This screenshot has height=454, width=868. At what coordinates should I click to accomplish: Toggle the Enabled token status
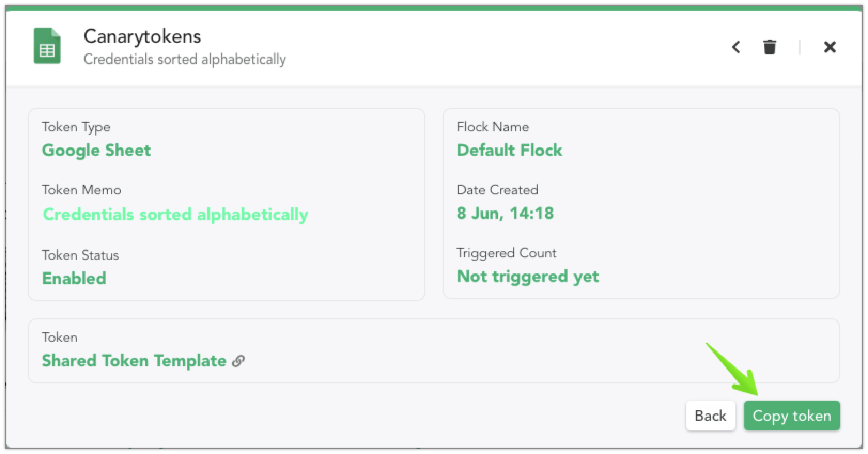74,278
